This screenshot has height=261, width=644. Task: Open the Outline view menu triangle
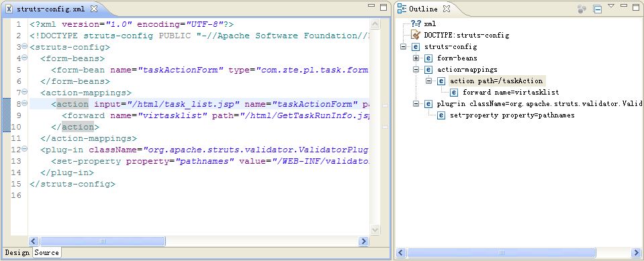(x=610, y=6)
